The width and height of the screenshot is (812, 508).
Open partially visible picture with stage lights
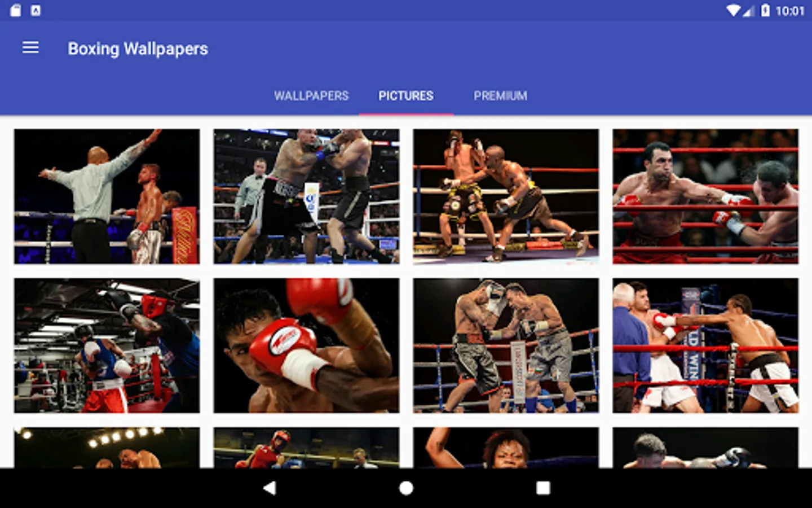point(107,448)
